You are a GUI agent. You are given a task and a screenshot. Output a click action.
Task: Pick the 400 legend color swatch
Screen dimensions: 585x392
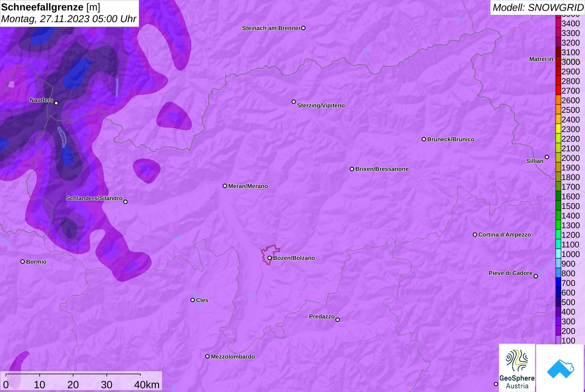558,312
